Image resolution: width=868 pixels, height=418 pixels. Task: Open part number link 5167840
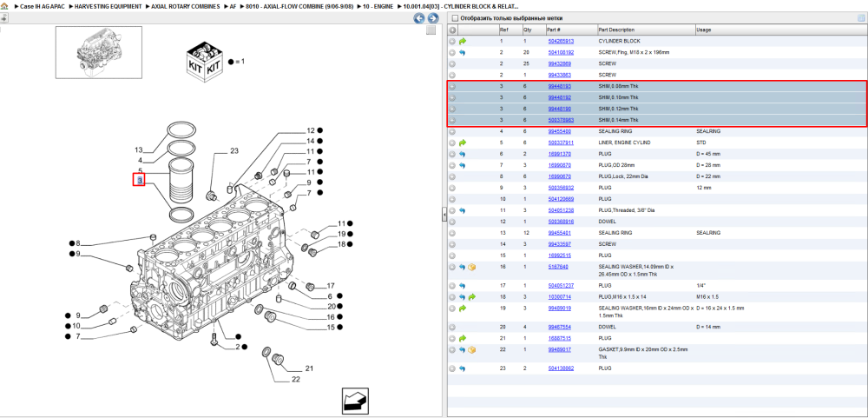(558, 267)
